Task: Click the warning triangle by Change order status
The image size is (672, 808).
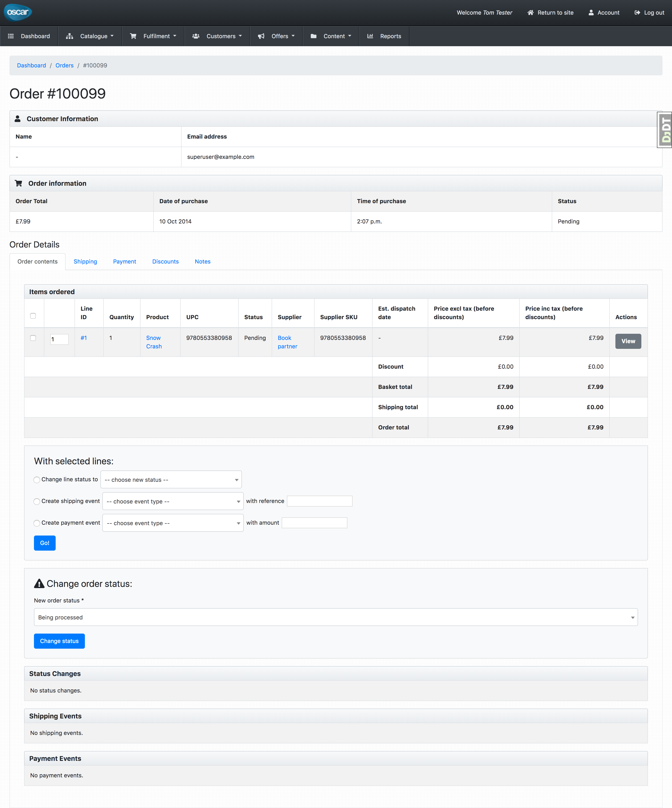Action: click(39, 583)
